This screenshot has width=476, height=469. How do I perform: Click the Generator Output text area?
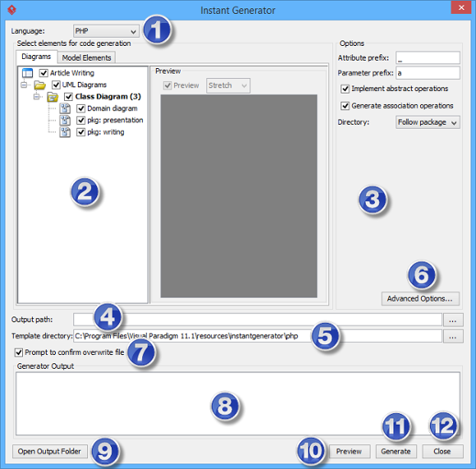pyautogui.click(x=238, y=403)
